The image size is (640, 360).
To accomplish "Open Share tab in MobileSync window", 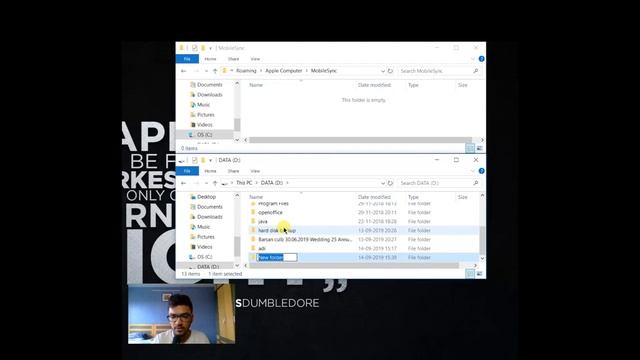I will (x=233, y=59).
